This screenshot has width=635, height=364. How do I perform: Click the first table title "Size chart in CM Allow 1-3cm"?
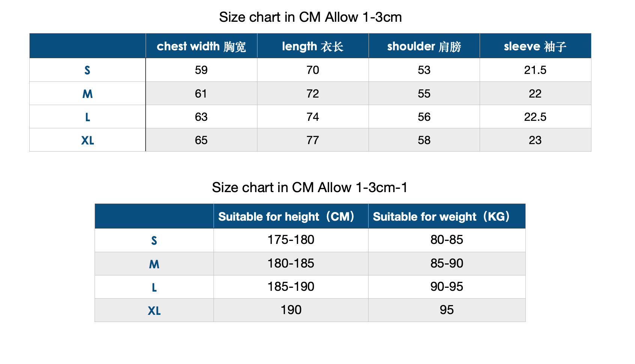click(x=310, y=17)
